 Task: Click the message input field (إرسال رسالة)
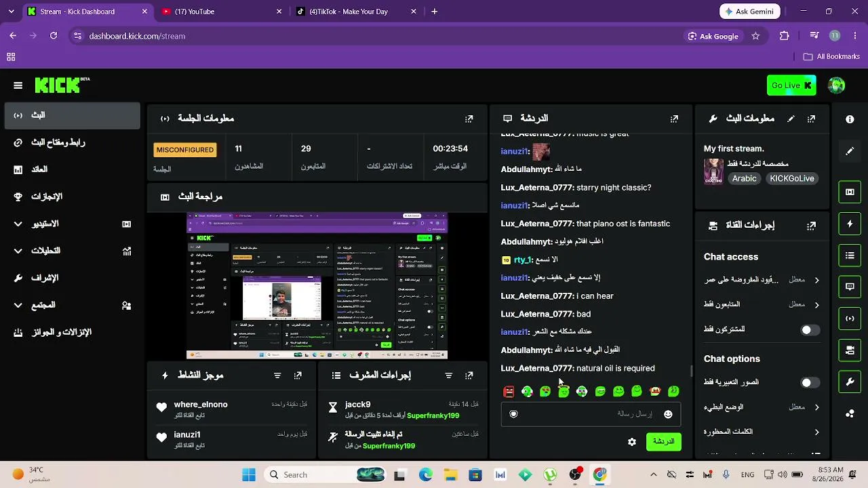click(x=590, y=414)
